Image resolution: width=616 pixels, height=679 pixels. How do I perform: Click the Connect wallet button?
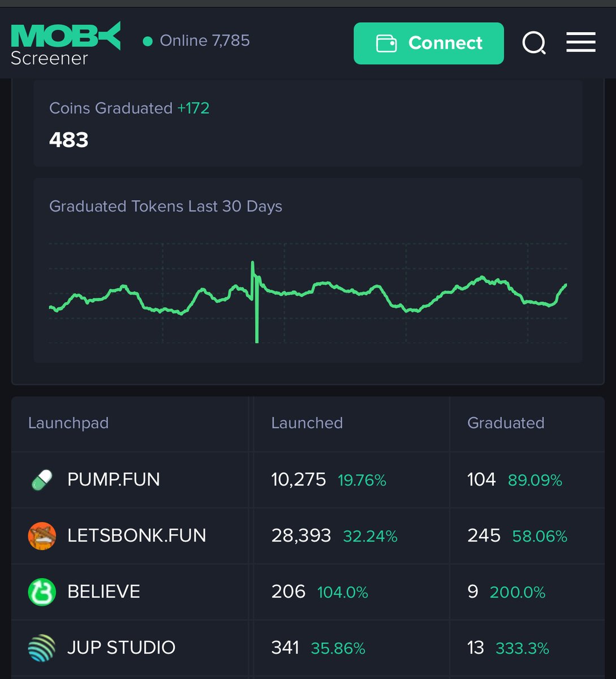429,44
